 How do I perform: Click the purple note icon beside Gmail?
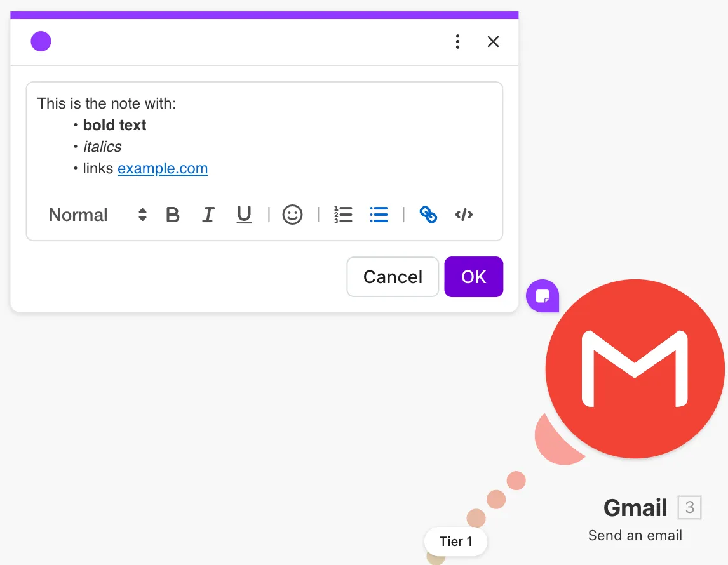543,296
